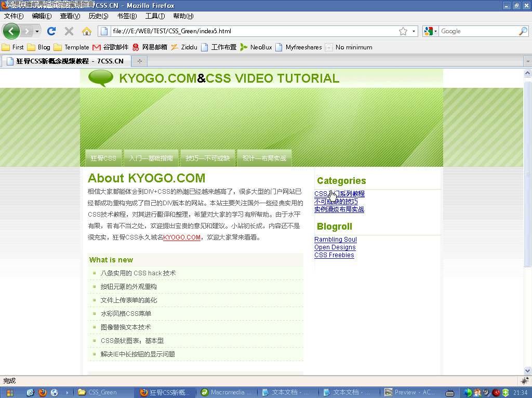This screenshot has height=398, width=532.
Task: Click the green Back navigation button
Action: pos(11,31)
